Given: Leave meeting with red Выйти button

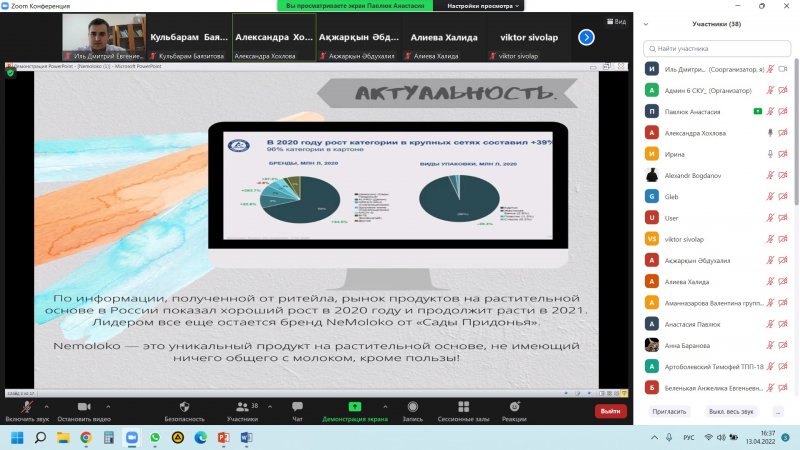Looking at the screenshot, I should coord(610,411).
